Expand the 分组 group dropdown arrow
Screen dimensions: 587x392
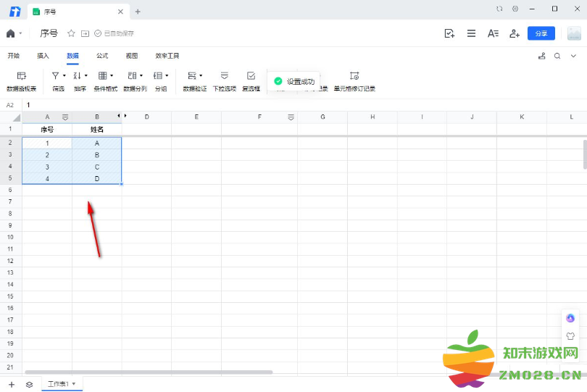pos(167,75)
